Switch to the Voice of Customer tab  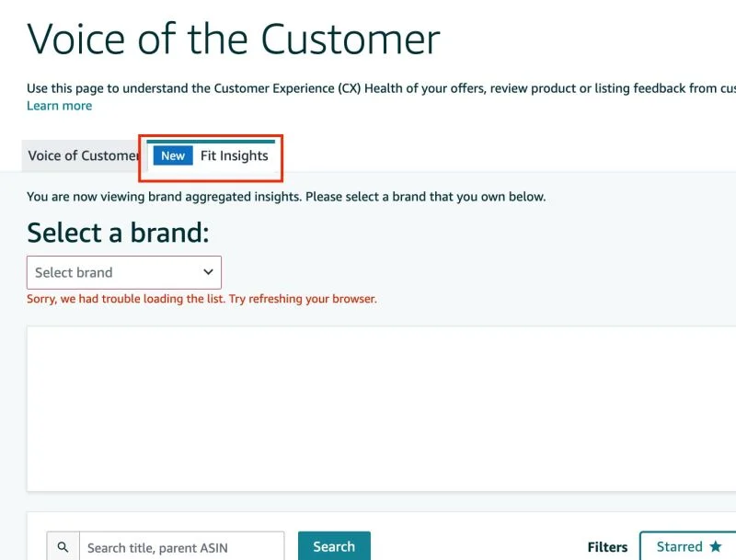tap(81, 155)
